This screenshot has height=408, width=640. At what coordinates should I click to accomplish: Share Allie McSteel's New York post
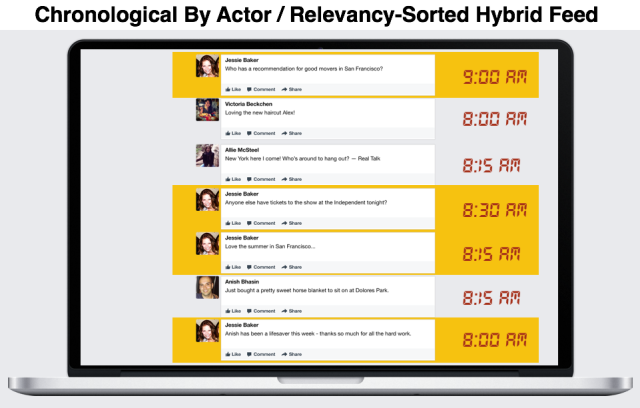click(x=292, y=180)
